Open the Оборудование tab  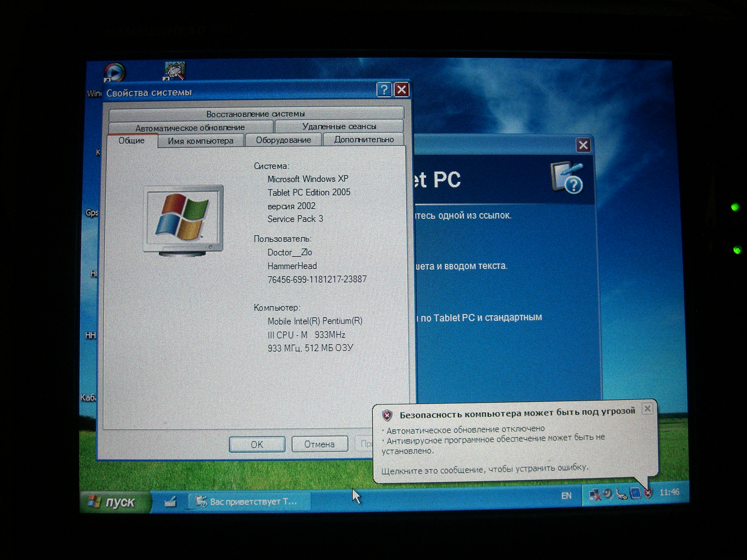click(283, 140)
